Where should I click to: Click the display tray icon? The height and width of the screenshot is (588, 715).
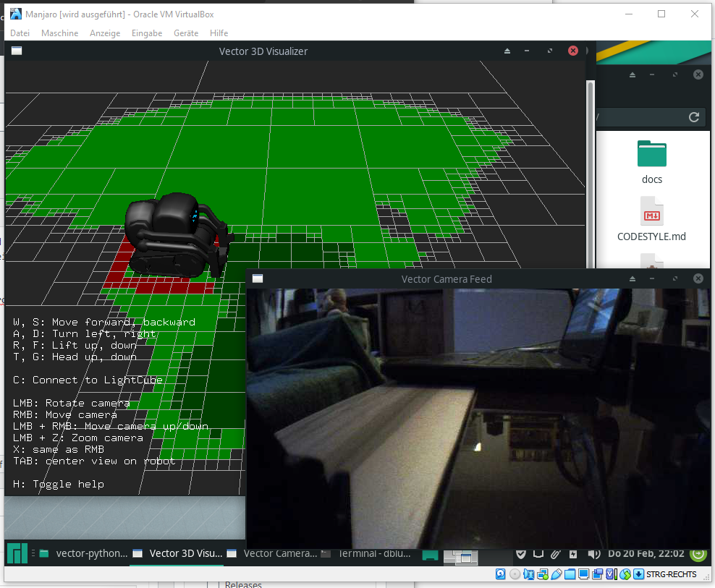(538, 554)
